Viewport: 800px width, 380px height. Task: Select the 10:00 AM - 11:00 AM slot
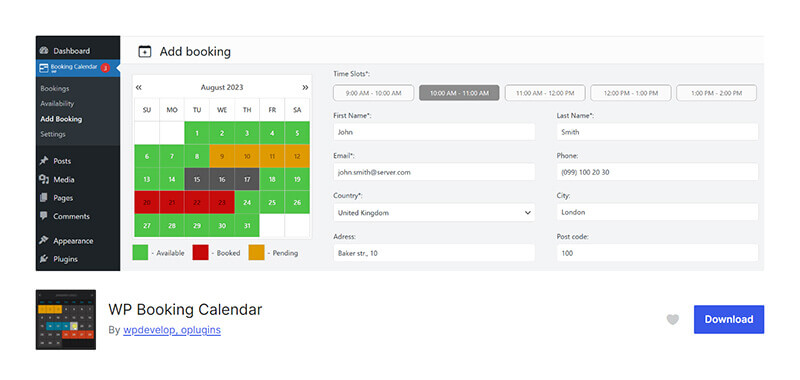(x=459, y=93)
